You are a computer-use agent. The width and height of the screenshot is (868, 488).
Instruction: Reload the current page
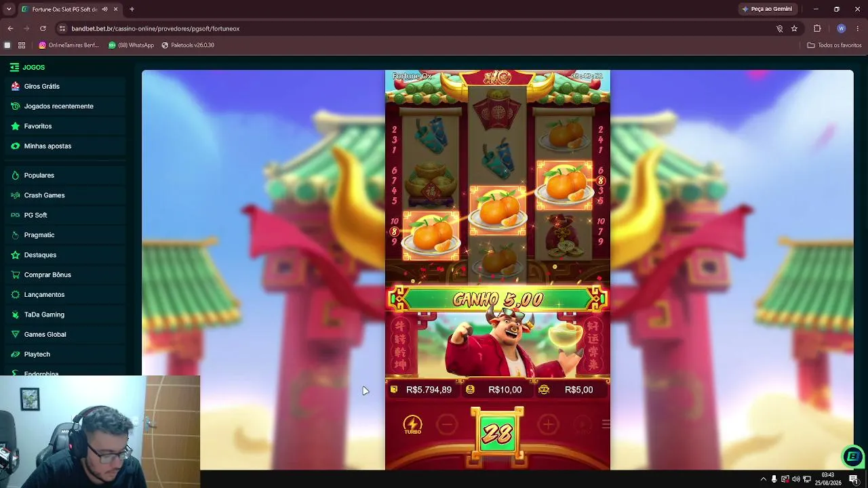point(43,28)
